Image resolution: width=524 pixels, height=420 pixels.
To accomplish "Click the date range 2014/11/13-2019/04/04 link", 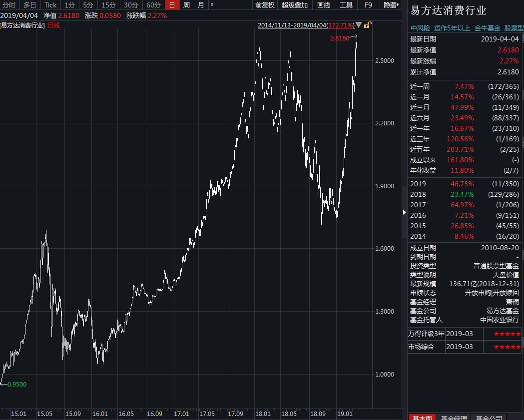I will tap(306, 25).
